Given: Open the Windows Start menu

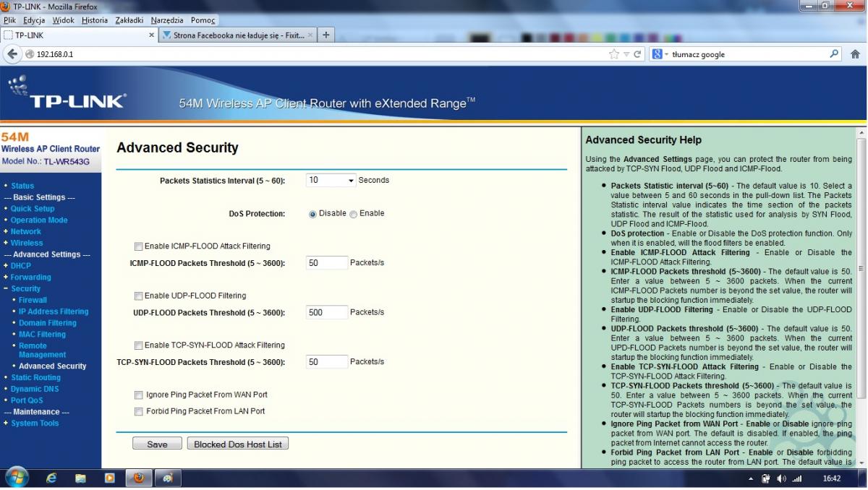Looking at the screenshot, I should tap(17, 478).
